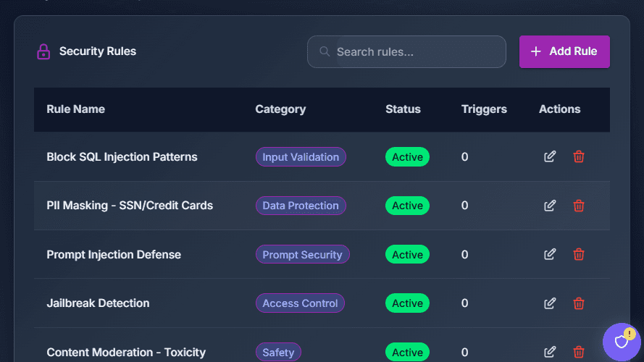Delete the Jailbreak Detection rule
The image size is (644, 362).
pos(579,303)
